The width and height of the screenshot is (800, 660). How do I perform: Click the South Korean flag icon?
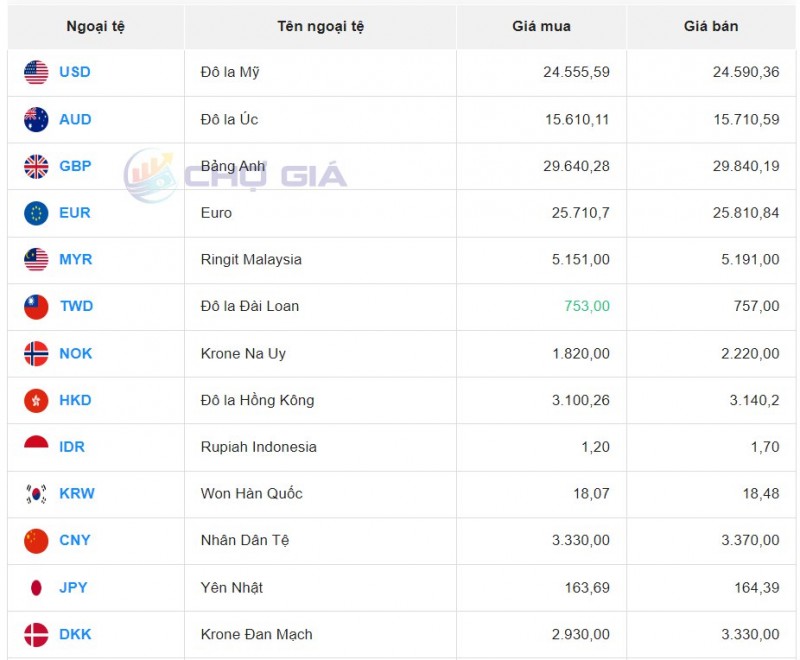[36, 494]
